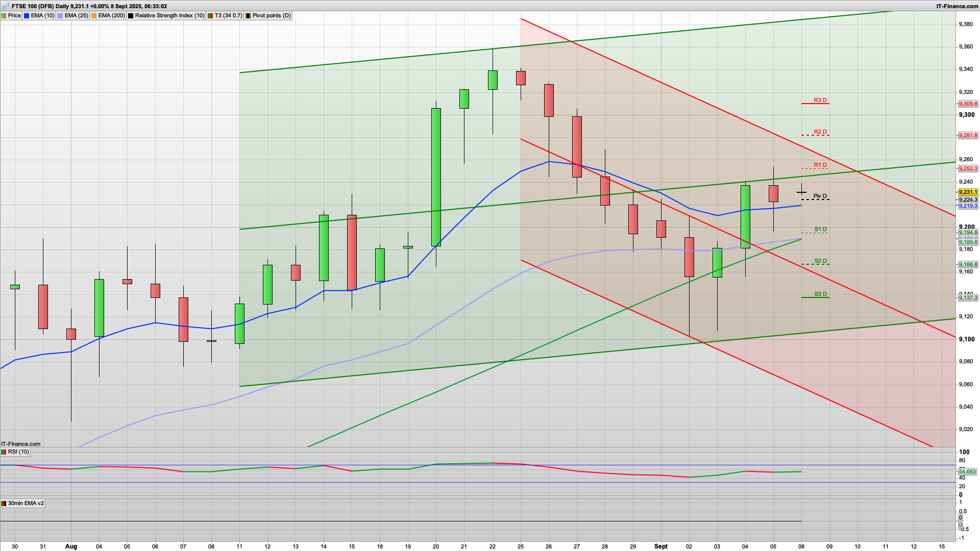Click the green 9,194.8 price axis tag
The image size is (980, 551).
tap(968, 232)
